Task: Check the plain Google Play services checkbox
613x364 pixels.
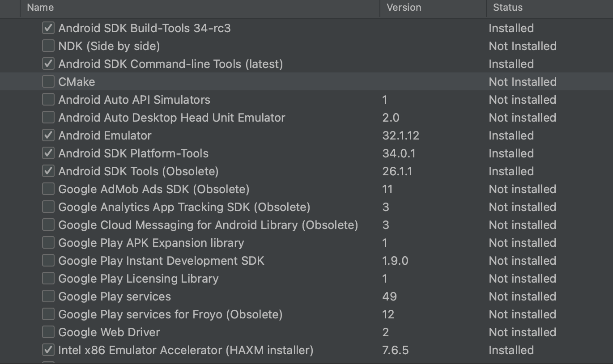Action: (48, 296)
